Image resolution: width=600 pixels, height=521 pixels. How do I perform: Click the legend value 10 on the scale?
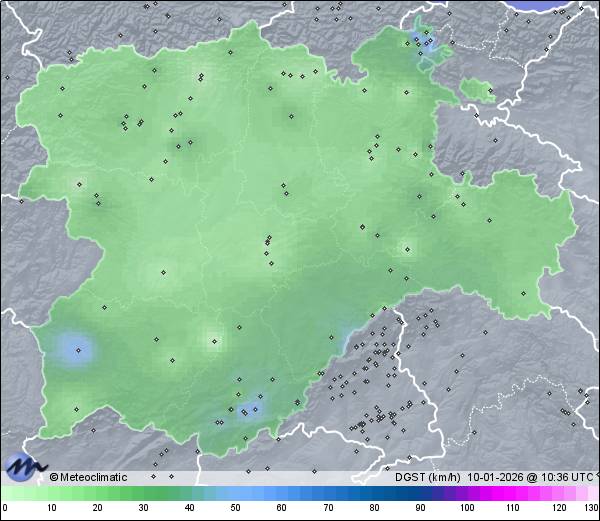click(51, 508)
